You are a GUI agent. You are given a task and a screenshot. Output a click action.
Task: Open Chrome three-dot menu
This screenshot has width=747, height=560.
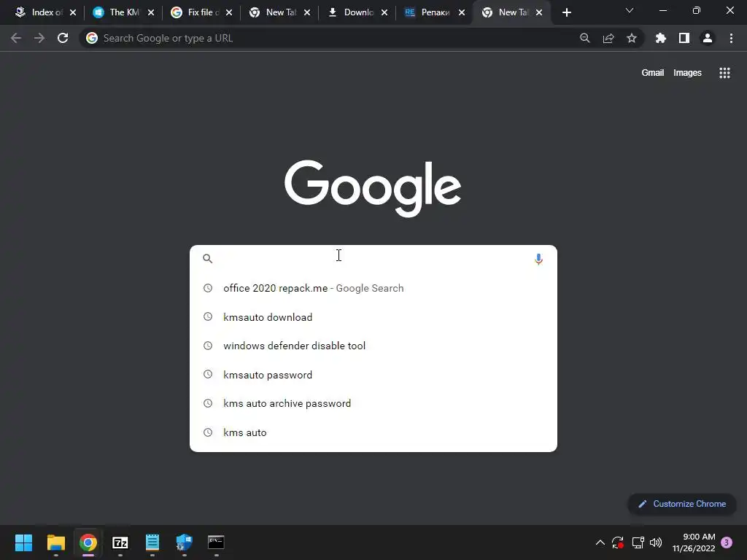point(731,38)
